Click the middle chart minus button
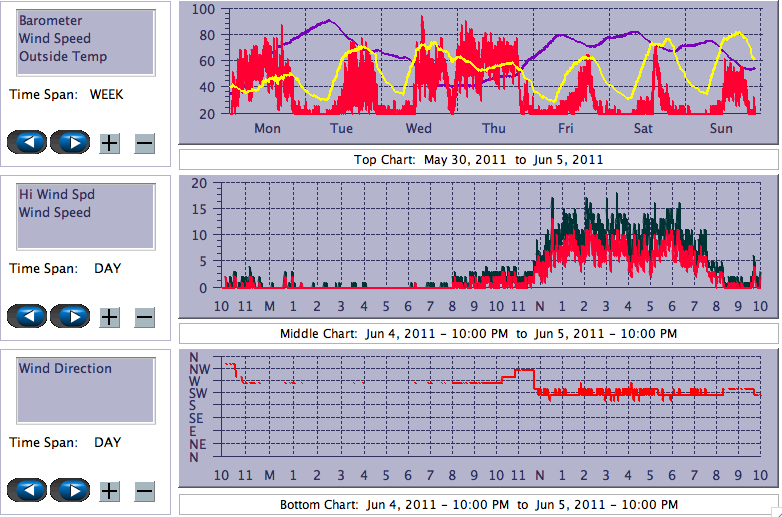The width and height of the screenshot is (782, 517). click(144, 318)
